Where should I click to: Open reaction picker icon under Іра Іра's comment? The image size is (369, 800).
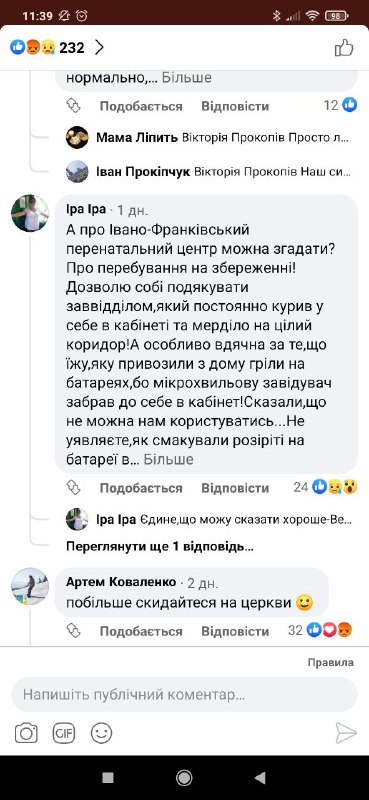coord(74,488)
